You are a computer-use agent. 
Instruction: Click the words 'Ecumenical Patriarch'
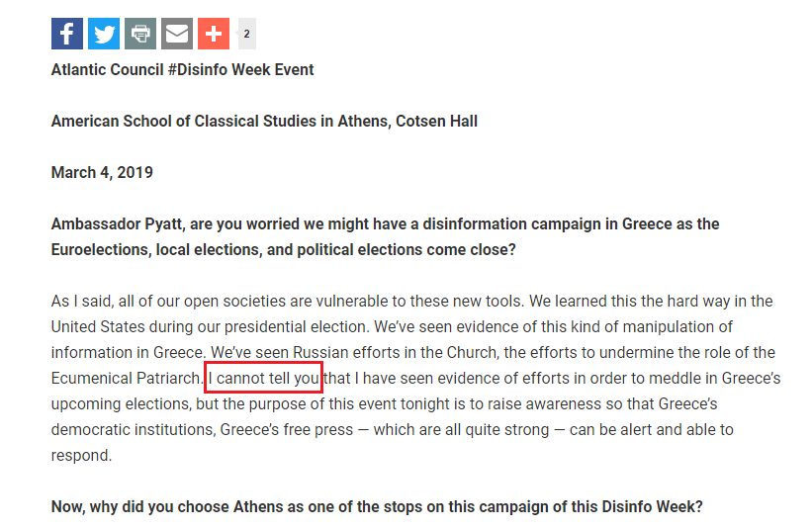click(x=127, y=379)
